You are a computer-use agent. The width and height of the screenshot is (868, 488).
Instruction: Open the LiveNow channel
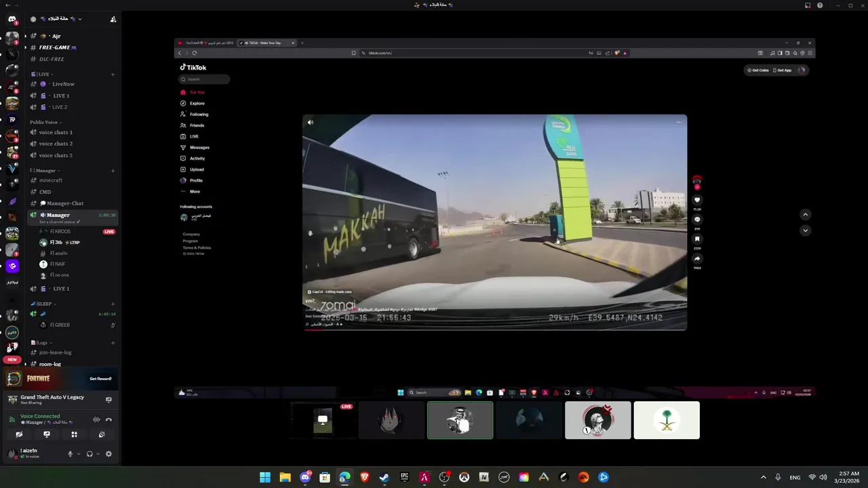point(71,84)
